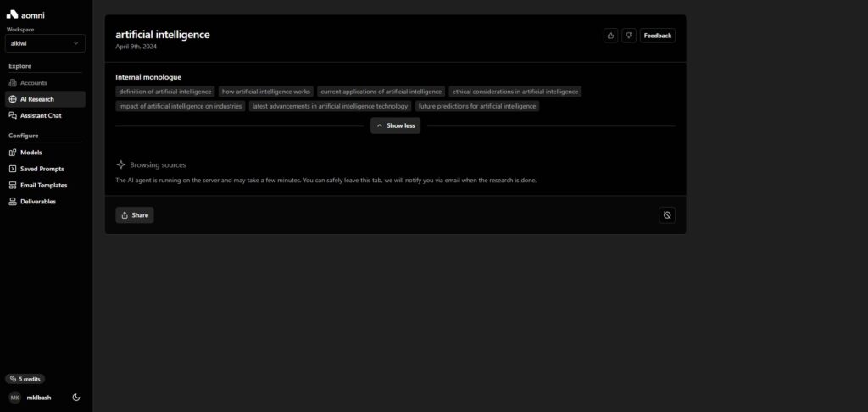Image resolution: width=868 pixels, height=412 pixels.
Task: Click the Feedback button
Action: pyautogui.click(x=657, y=36)
